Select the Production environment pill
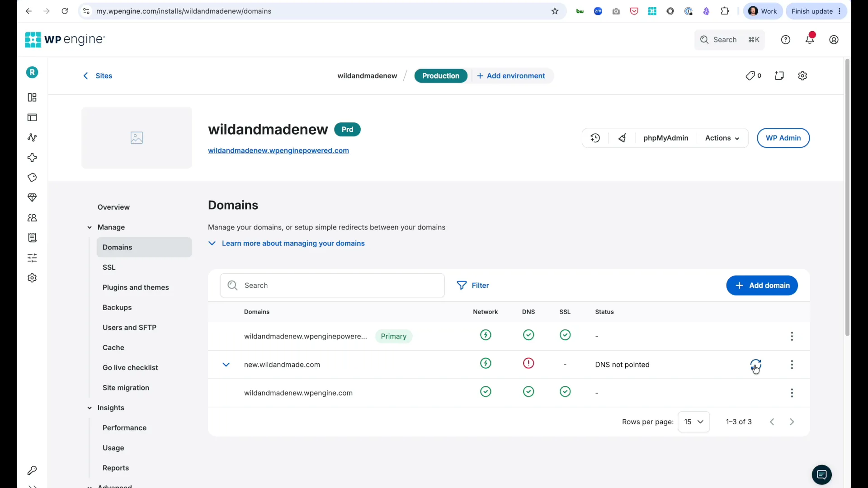This screenshot has width=868, height=488. (x=441, y=76)
